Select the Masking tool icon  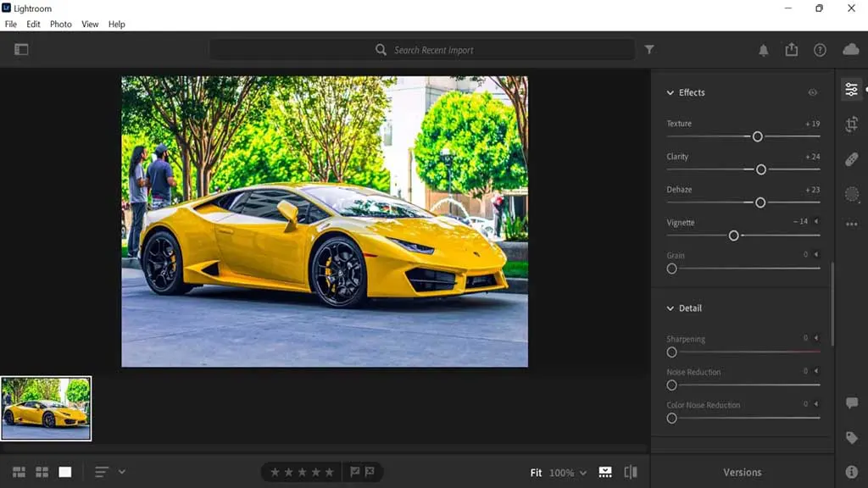click(x=851, y=194)
